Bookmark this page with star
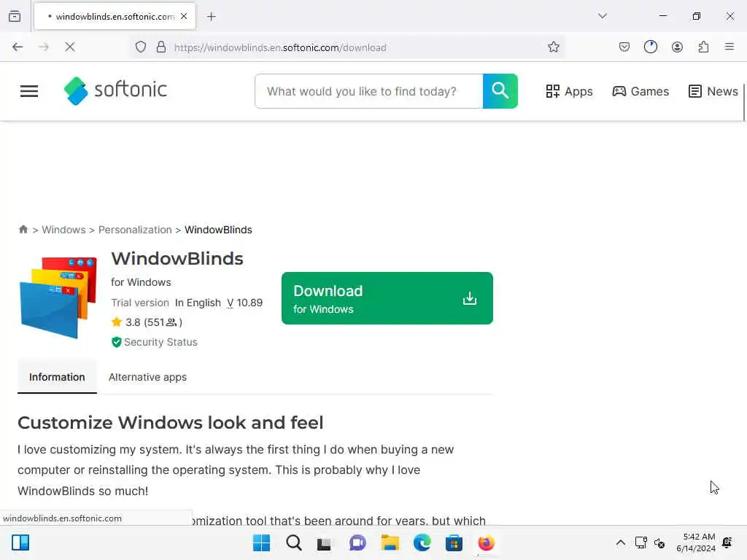 (554, 47)
